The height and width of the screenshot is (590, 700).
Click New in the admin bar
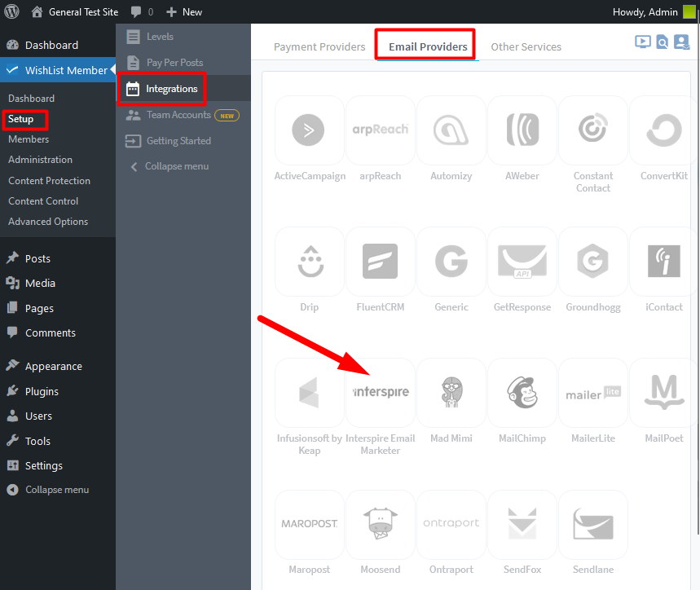pos(184,12)
